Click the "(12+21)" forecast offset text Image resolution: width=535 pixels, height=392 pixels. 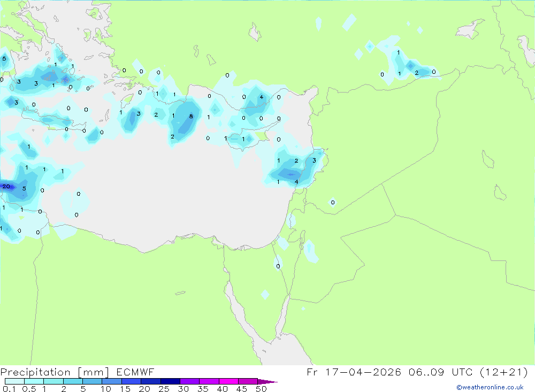pyautogui.click(x=503, y=372)
